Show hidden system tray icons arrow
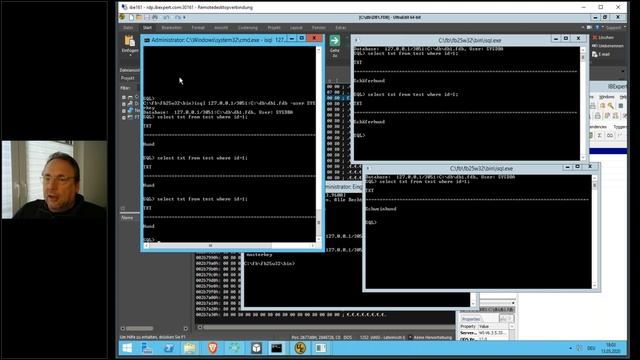 pos(570,348)
